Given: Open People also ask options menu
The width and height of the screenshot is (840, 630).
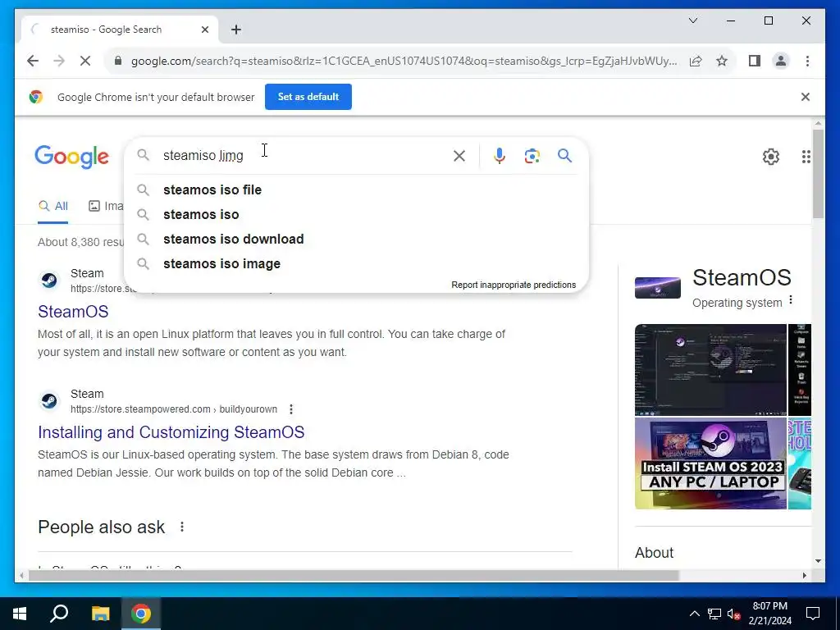Looking at the screenshot, I should click(182, 527).
